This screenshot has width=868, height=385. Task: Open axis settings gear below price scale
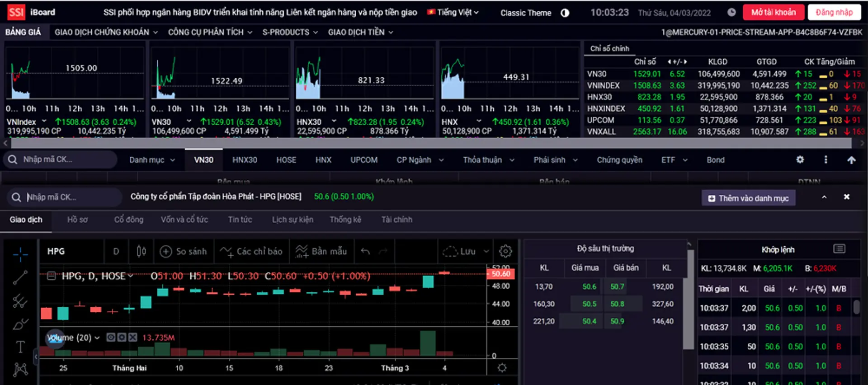[502, 368]
